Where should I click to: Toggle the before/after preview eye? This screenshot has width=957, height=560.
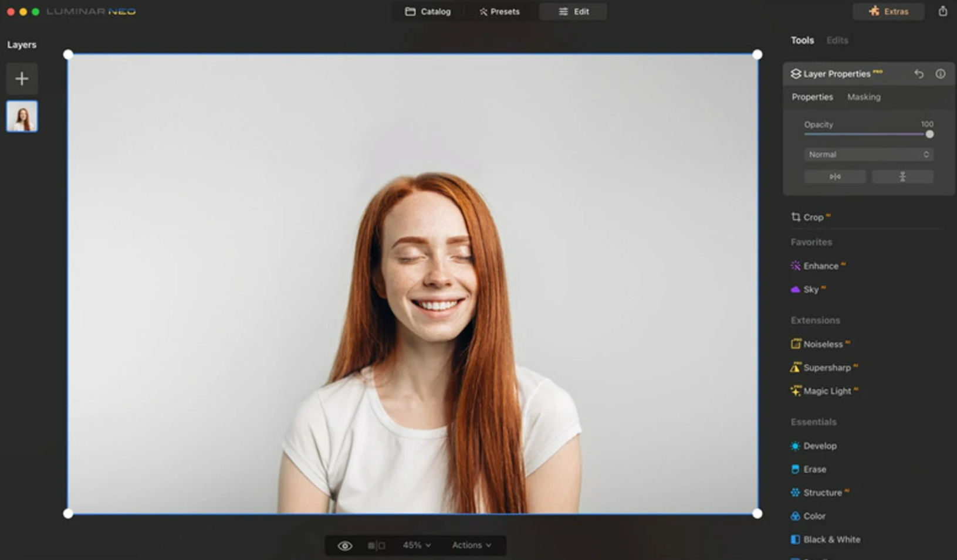click(x=345, y=545)
